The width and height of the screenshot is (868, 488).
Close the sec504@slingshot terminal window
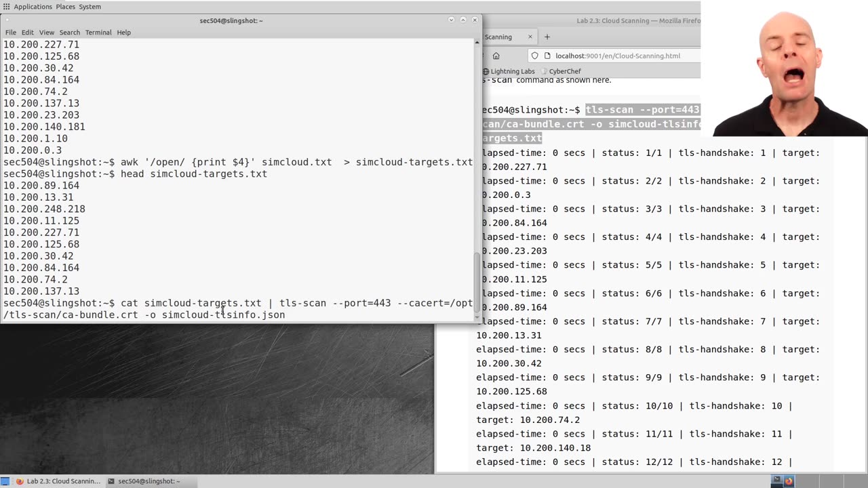coord(475,20)
